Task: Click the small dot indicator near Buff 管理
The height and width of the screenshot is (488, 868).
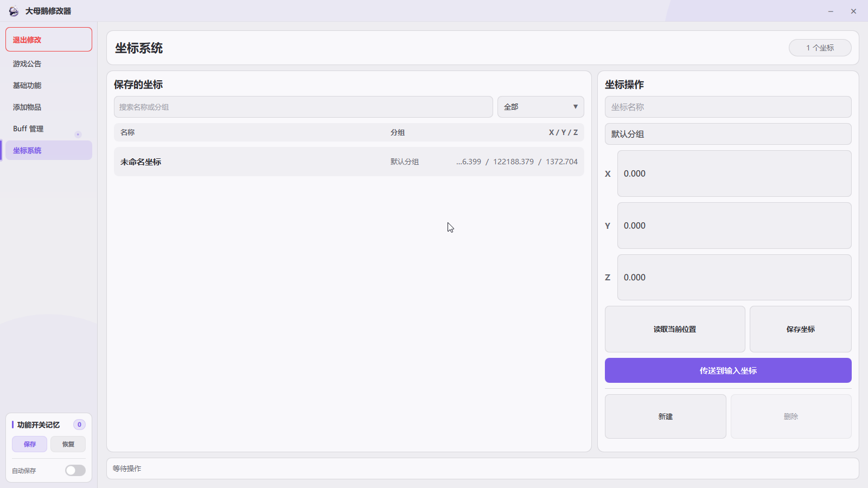Action: [x=78, y=134]
